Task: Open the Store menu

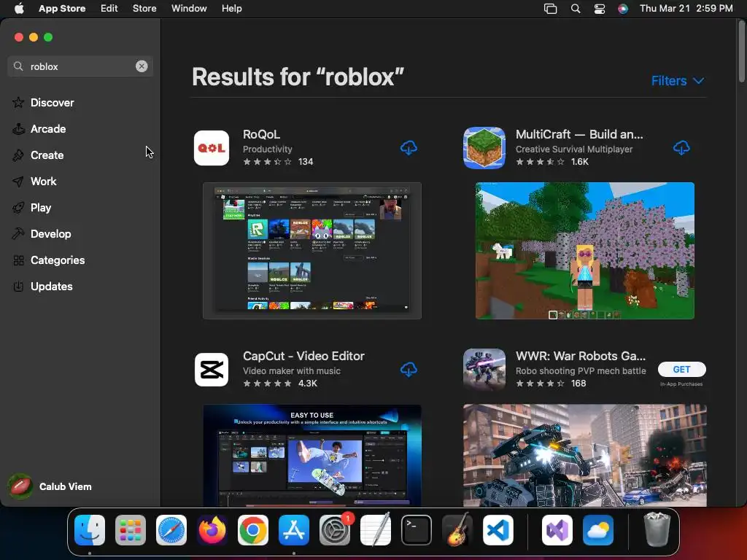Action: (144, 8)
